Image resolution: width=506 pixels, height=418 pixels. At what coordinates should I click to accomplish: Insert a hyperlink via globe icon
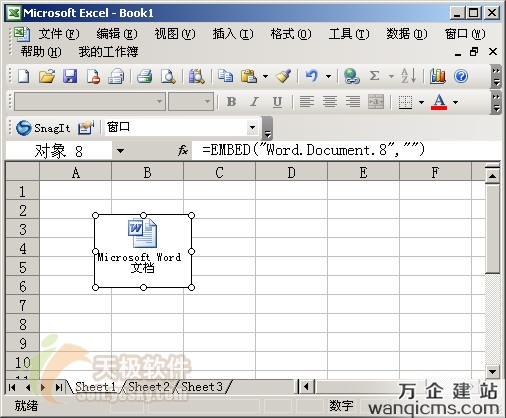pyautogui.click(x=351, y=76)
